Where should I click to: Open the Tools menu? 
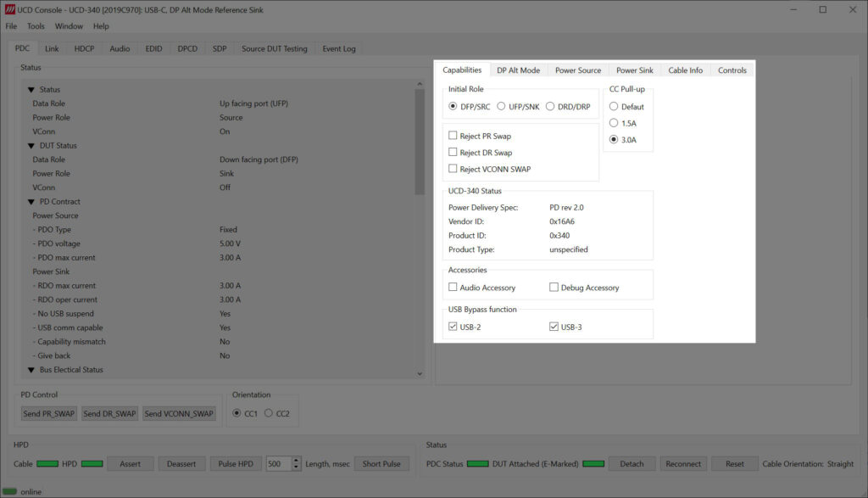(x=36, y=26)
